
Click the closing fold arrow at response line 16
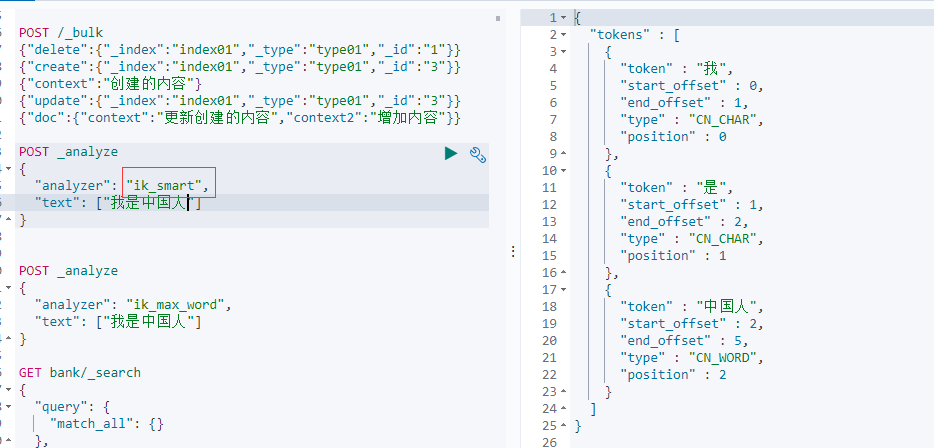pos(563,272)
